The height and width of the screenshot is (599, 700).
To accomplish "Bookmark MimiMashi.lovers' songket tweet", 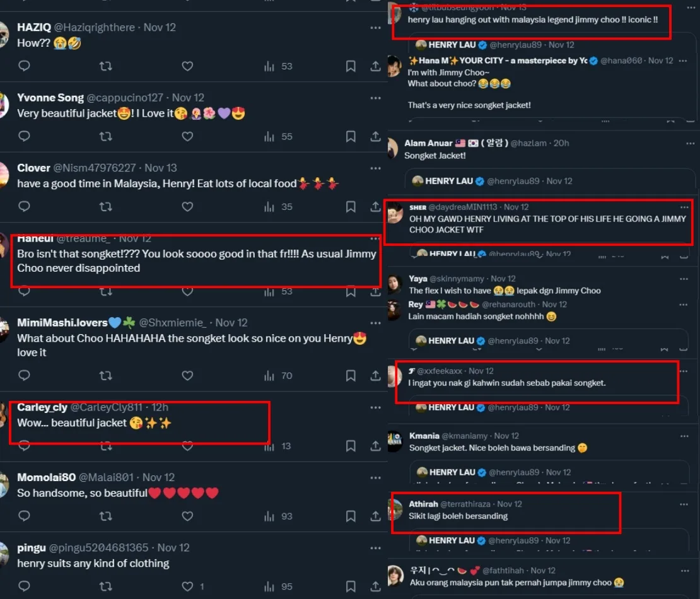I will click(351, 375).
